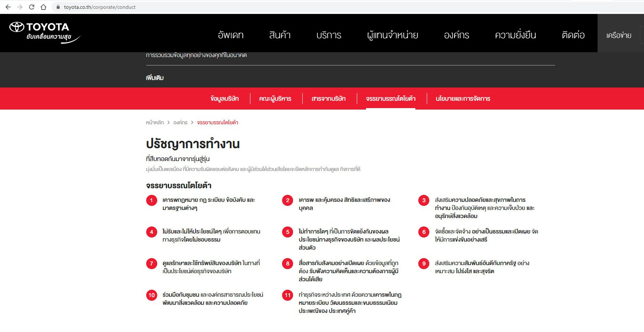This screenshot has height=332, width=644.
Task: Expand the เพิ่มเติม section in dark banner
Action: coord(155,78)
